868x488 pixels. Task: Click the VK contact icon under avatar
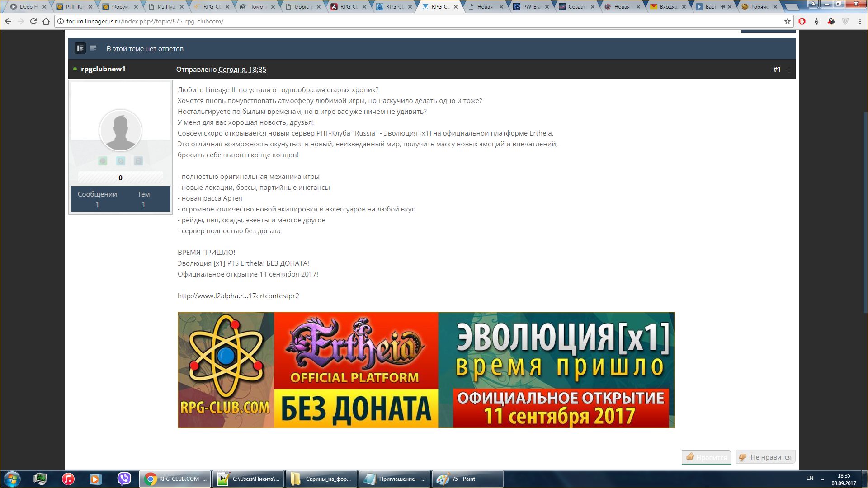pyautogui.click(x=138, y=161)
